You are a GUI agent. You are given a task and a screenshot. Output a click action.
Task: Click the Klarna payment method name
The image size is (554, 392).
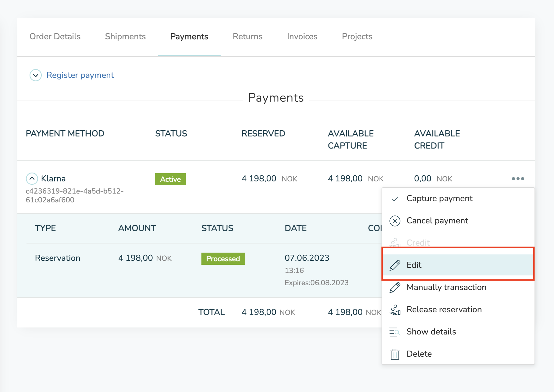coord(53,179)
